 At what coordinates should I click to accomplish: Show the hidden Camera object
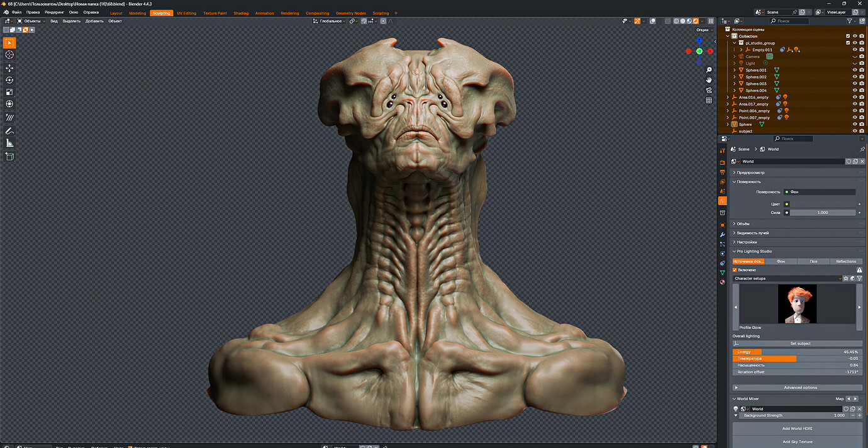[855, 57]
